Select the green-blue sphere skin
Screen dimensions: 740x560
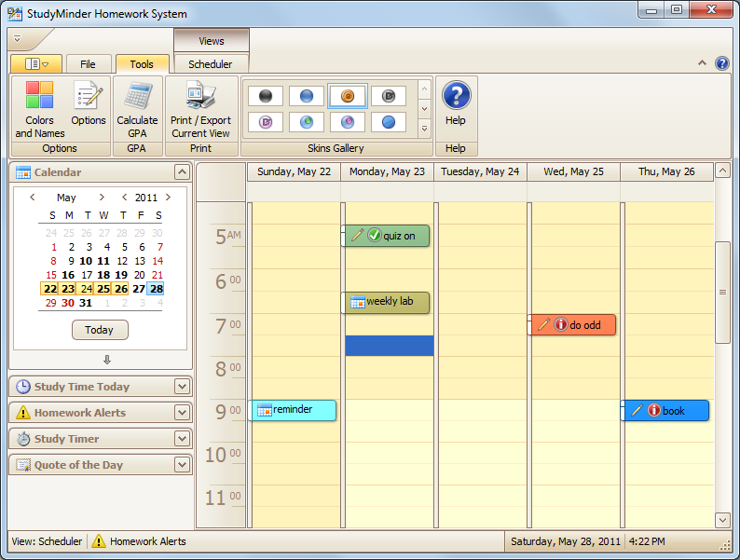307,122
